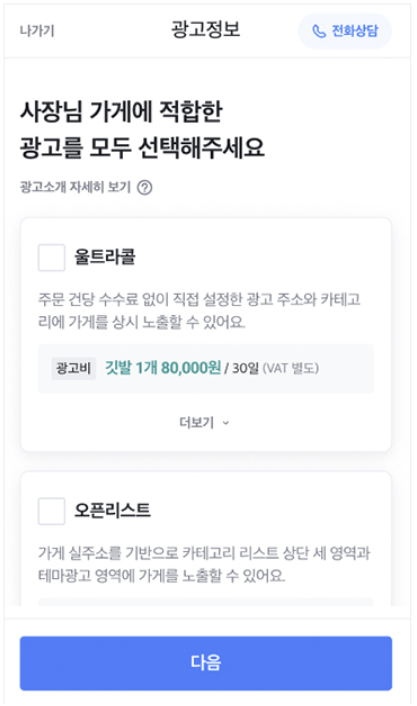Viewport: 417px width, 706px height.
Task: Tap the phone icon for 전화상담
Action: point(319,32)
